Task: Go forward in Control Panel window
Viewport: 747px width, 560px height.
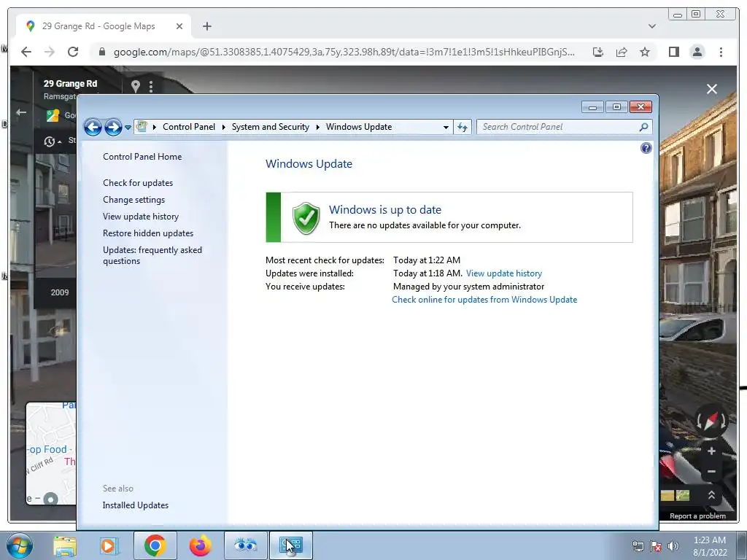Action: pos(113,127)
